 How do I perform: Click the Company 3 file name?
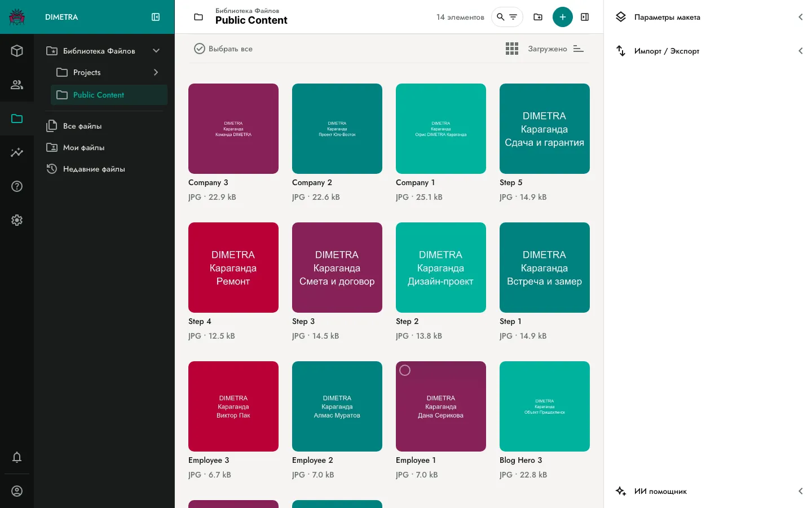[x=208, y=182]
